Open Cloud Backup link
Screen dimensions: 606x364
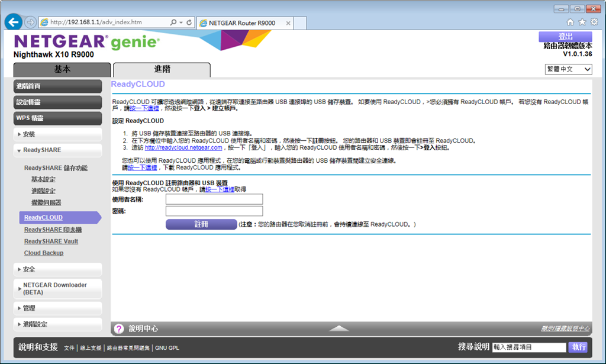[44, 253]
